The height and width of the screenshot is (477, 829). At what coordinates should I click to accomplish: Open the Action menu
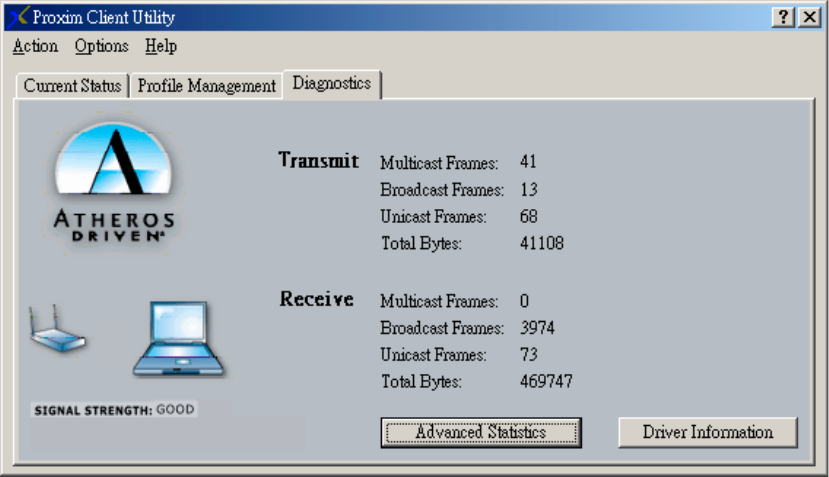pyautogui.click(x=35, y=47)
